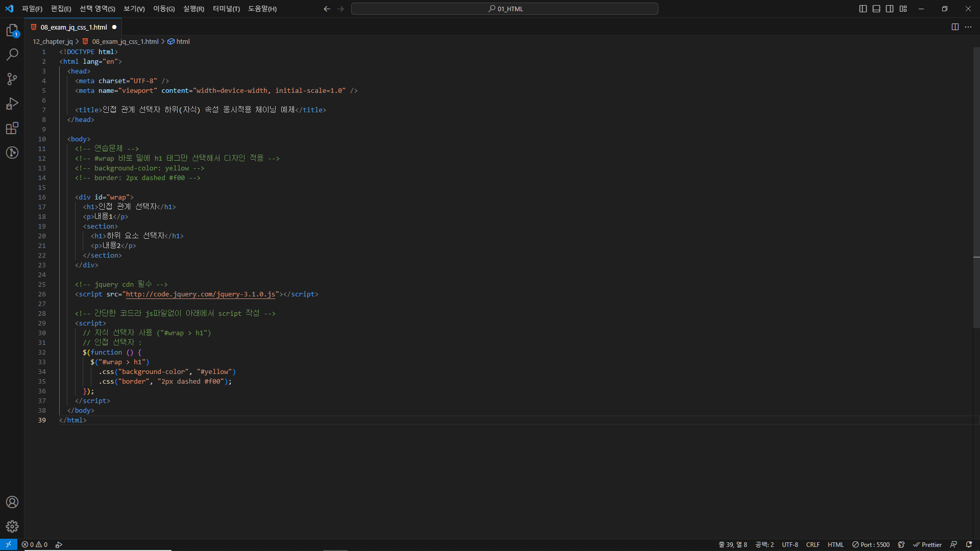Click the Accounts icon

pos(12,502)
